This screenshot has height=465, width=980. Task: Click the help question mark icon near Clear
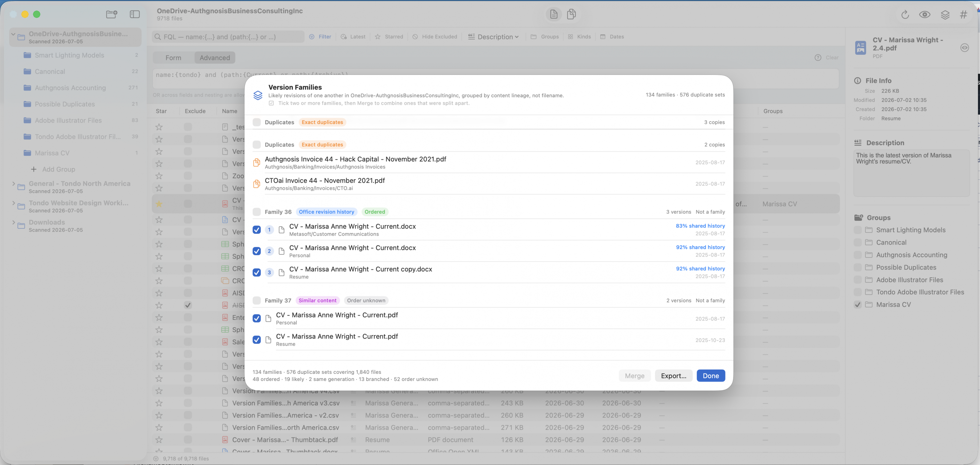[818, 58]
